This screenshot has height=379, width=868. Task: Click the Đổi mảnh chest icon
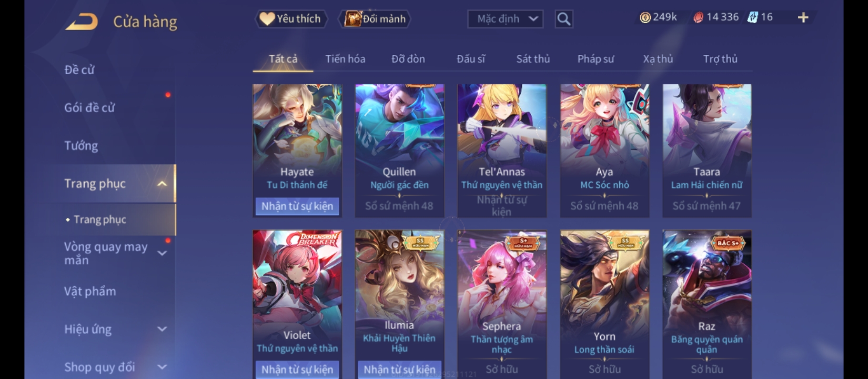[x=352, y=19]
